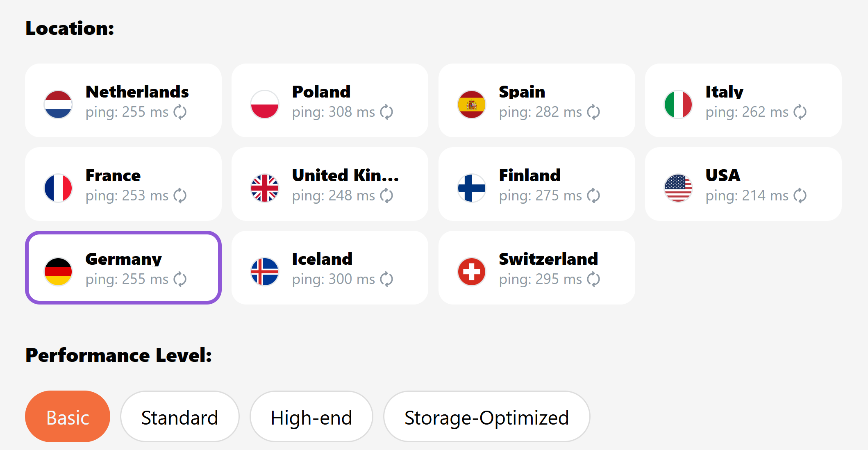Click the France flag icon
868x450 pixels.
pos(58,188)
